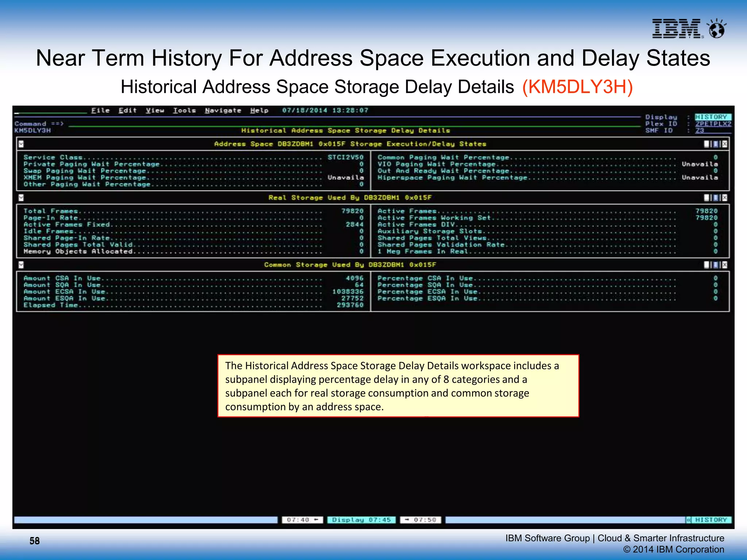Click the date and time 07/18/2014 13:28:07
Viewport: 747px width, 560px height.
pyautogui.click(x=325, y=110)
